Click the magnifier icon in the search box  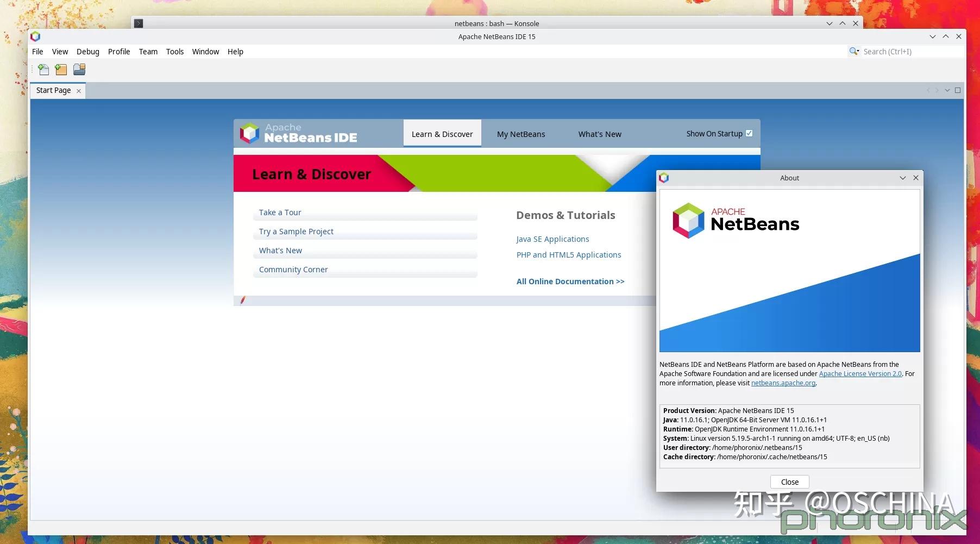[x=853, y=51]
